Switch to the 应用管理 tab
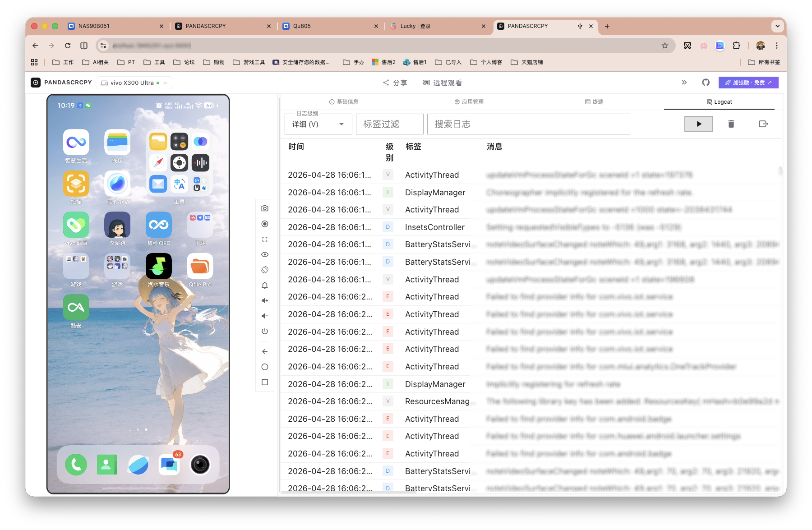The width and height of the screenshot is (812, 530). click(x=469, y=102)
